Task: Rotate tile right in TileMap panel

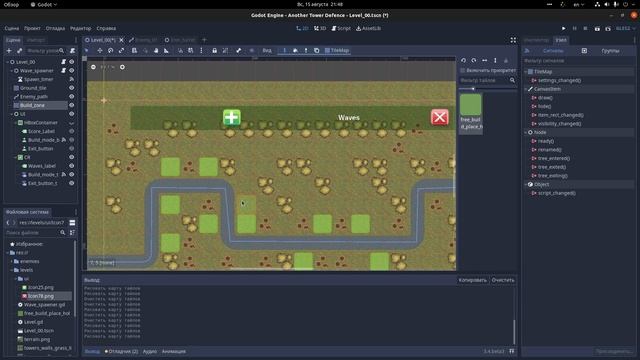Action: tap(474, 60)
